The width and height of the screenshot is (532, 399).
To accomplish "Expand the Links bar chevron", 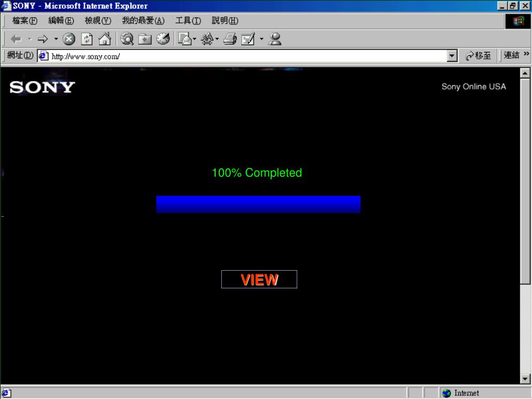I will click(526, 54).
